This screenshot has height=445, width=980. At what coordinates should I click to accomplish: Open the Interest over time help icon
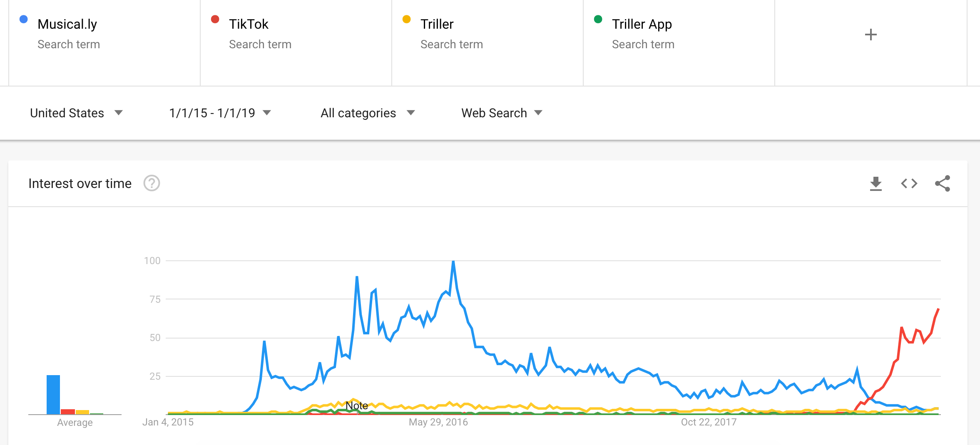152,183
